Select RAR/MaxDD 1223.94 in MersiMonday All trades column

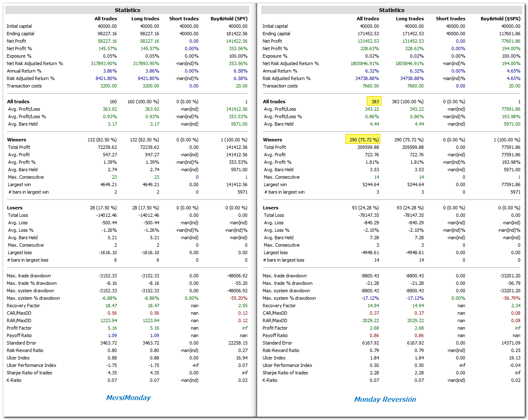tap(109, 320)
